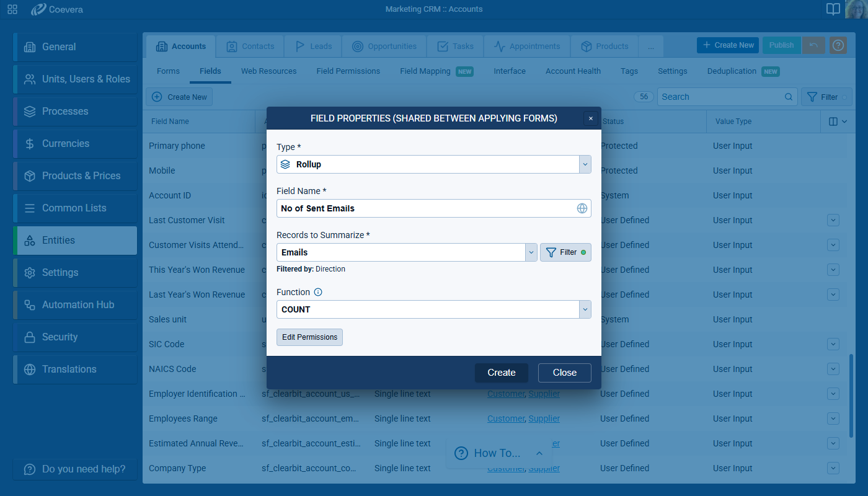Click the Edit Permissions button
Image resolution: width=868 pixels, height=496 pixels.
pos(309,337)
